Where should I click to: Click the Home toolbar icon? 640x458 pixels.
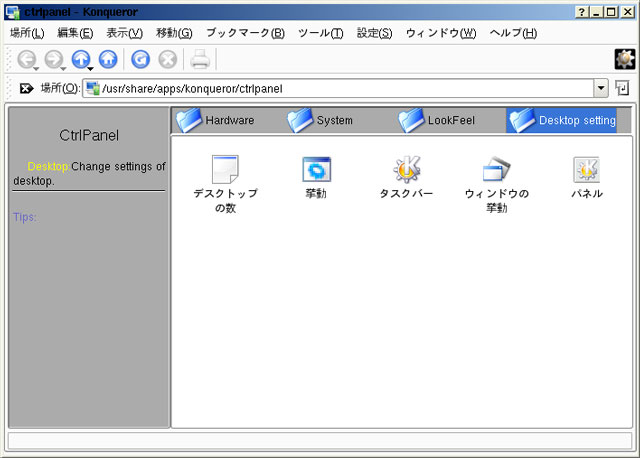click(x=107, y=59)
